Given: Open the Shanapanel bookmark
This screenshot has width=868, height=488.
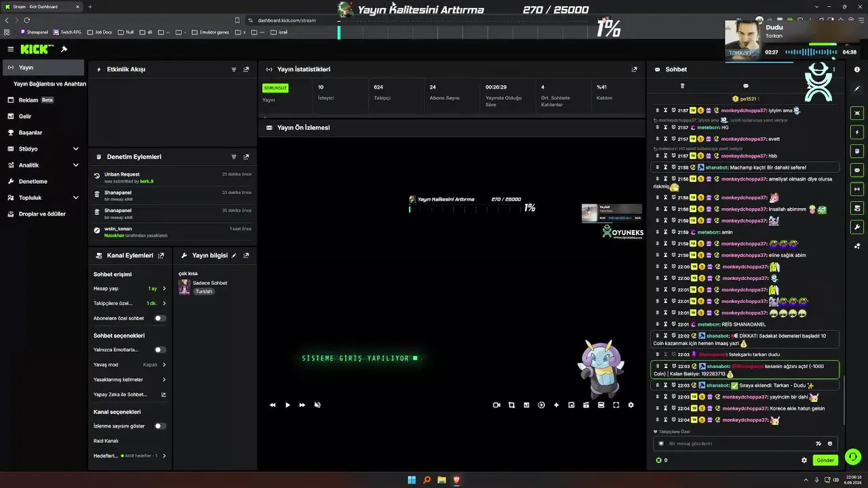Looking at the screenshot, I should (x=35, y=32).
